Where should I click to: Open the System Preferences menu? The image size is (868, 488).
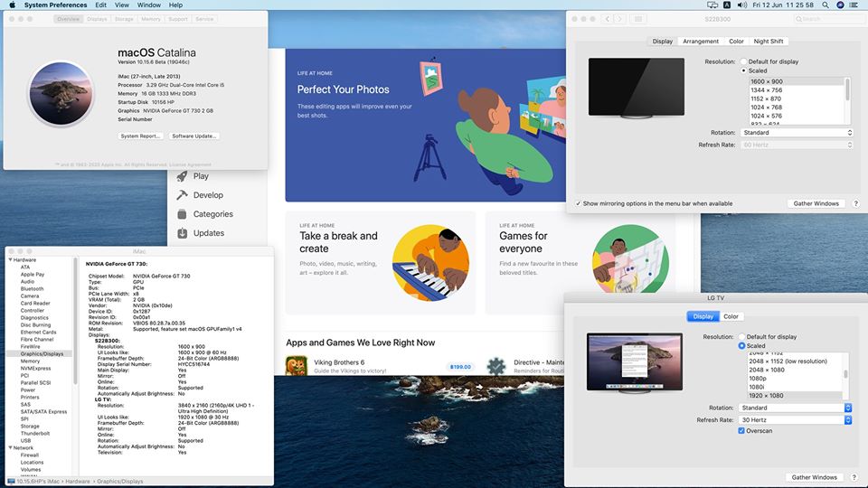point(55,5)
